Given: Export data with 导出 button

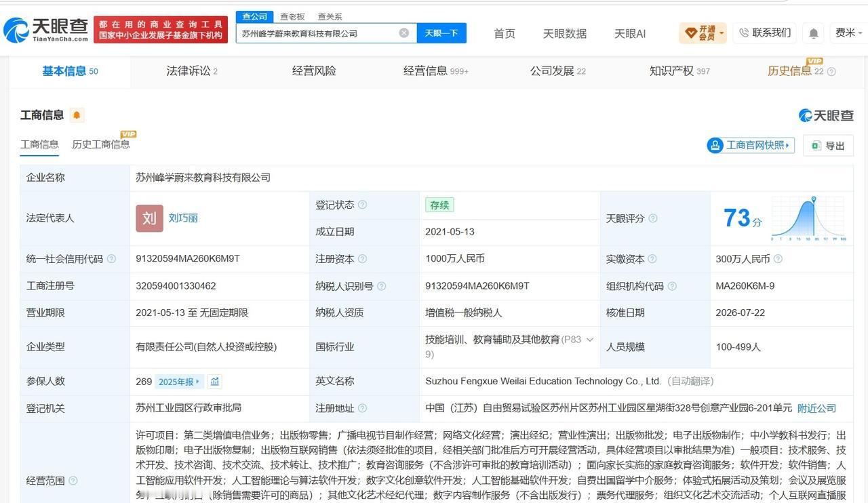Looking at the screenshot, I should tap(828, 145).
